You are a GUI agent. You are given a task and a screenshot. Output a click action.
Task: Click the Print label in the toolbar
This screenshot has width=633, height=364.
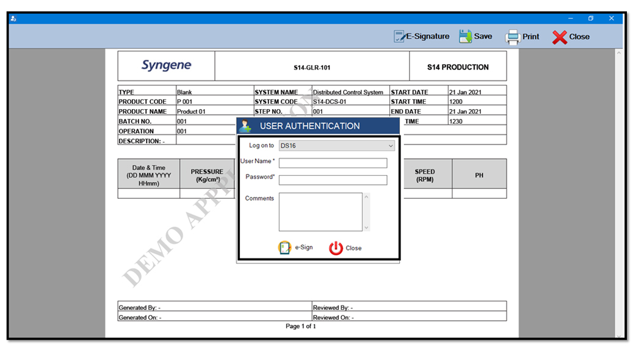coord(530,37)
